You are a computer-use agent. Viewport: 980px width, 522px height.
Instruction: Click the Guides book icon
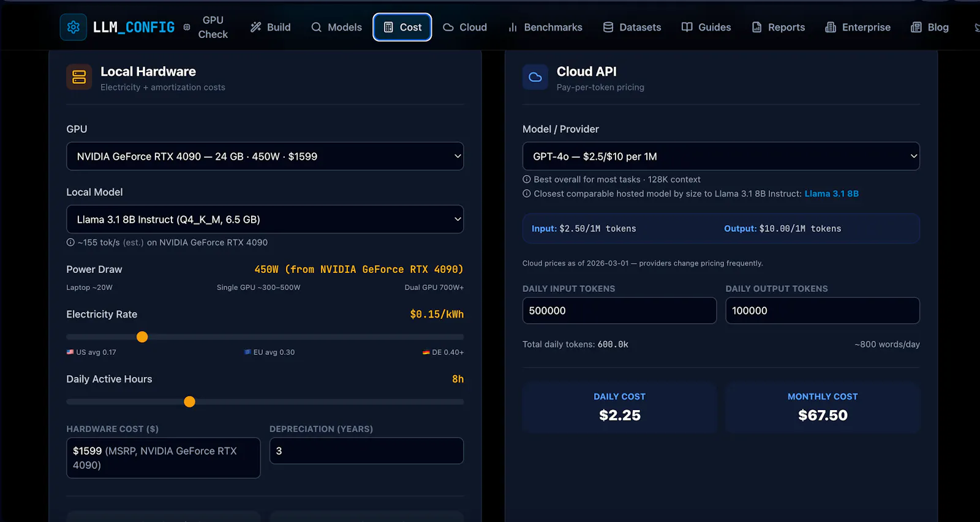click(687, 27)
